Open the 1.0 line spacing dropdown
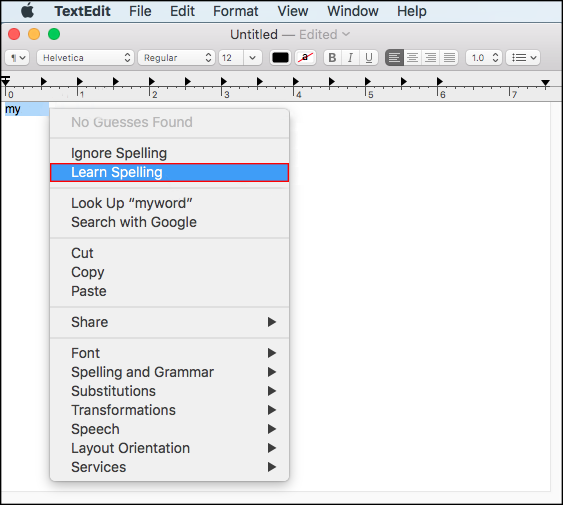 (484, 57)
